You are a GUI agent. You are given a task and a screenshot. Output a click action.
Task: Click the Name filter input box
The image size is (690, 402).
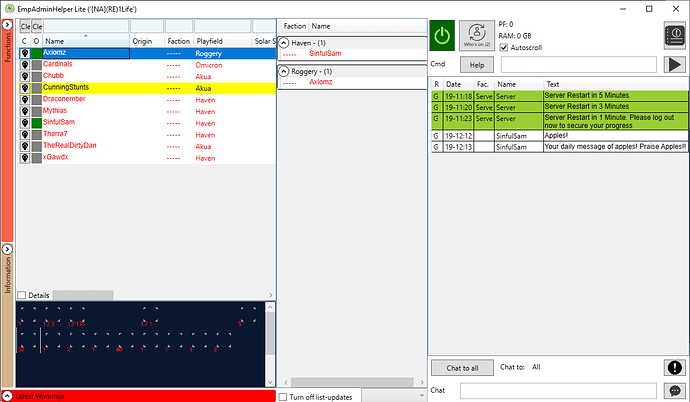[x=86, y=26]
